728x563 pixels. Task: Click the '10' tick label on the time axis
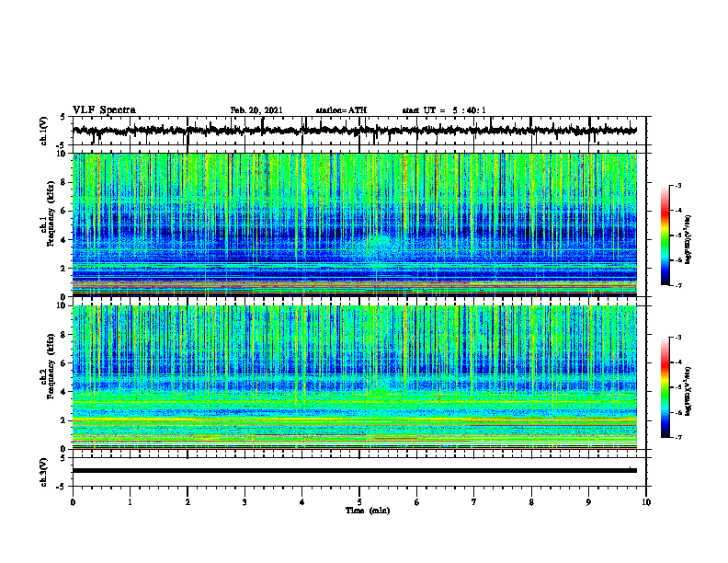[646, 502]
